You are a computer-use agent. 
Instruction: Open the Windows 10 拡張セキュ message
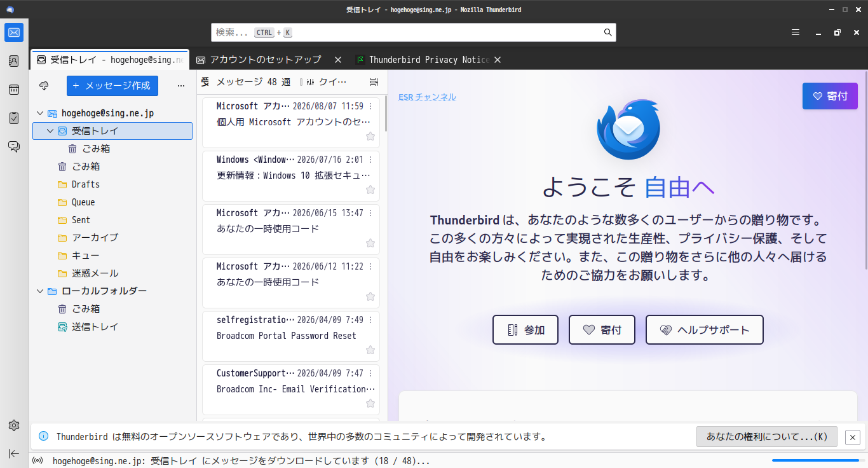tap(291, 175)
